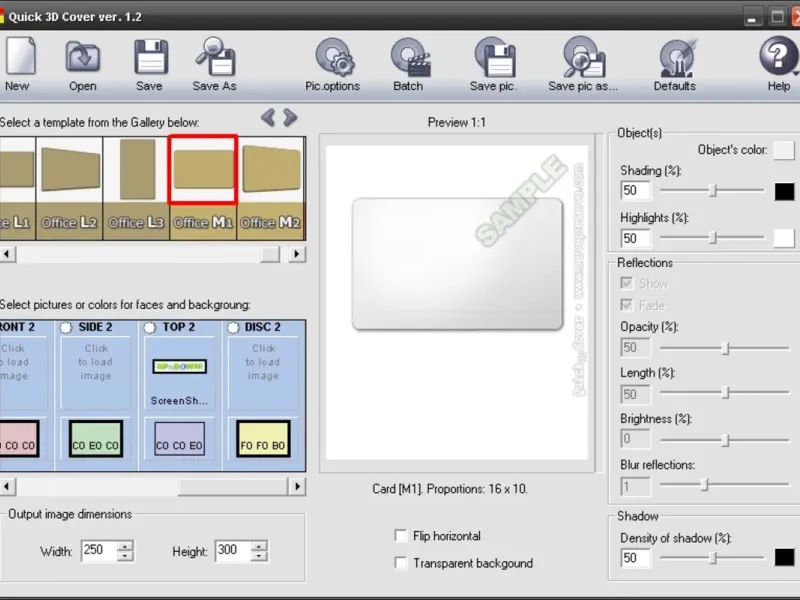Screen dimensions: 800x600
Task: Click the Highlights percentage input field
Action: (x=636, y=238)
